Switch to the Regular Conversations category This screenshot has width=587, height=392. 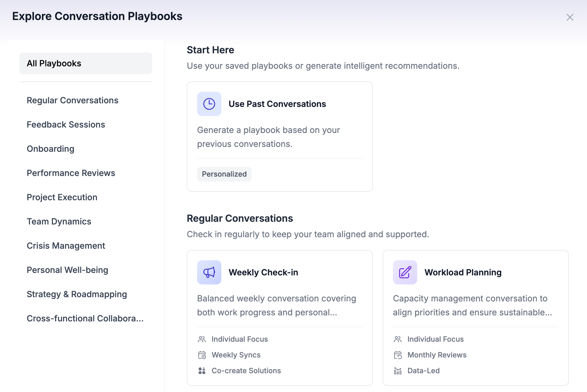pyautogui.click(x=72, y=100)
